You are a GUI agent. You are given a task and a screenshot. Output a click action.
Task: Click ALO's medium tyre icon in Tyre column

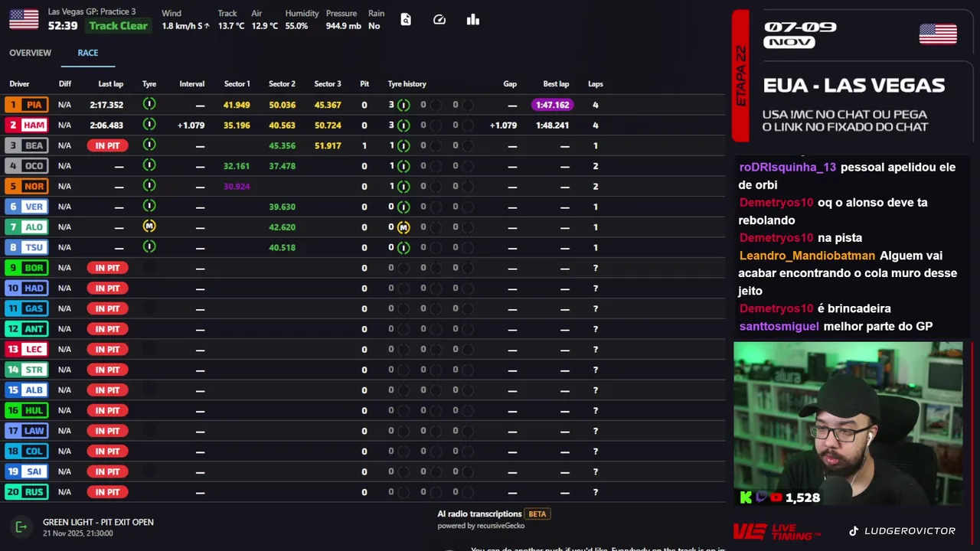[x=149, y=226]
